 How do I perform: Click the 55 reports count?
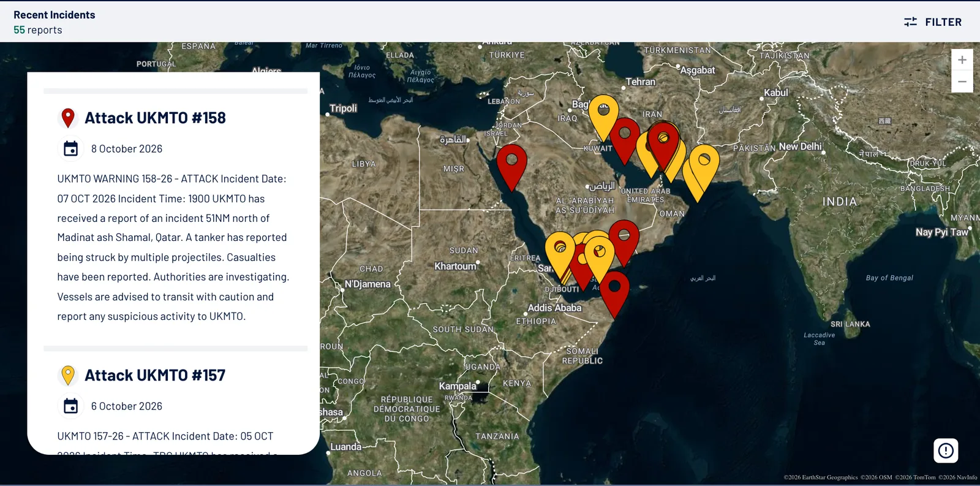[x=38, y=30]
